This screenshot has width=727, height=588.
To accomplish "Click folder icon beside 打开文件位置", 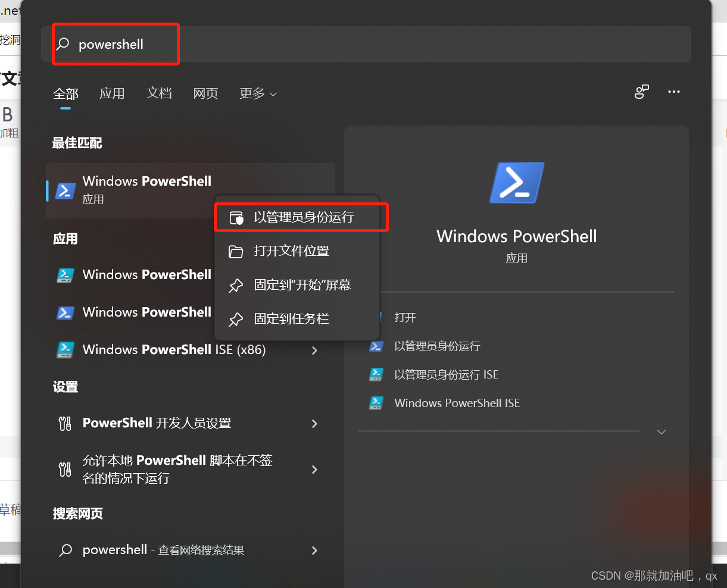I will 236,252.
